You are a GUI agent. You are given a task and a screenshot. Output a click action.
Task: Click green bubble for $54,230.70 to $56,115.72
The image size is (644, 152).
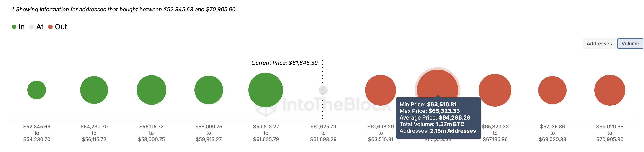[94, 90]
